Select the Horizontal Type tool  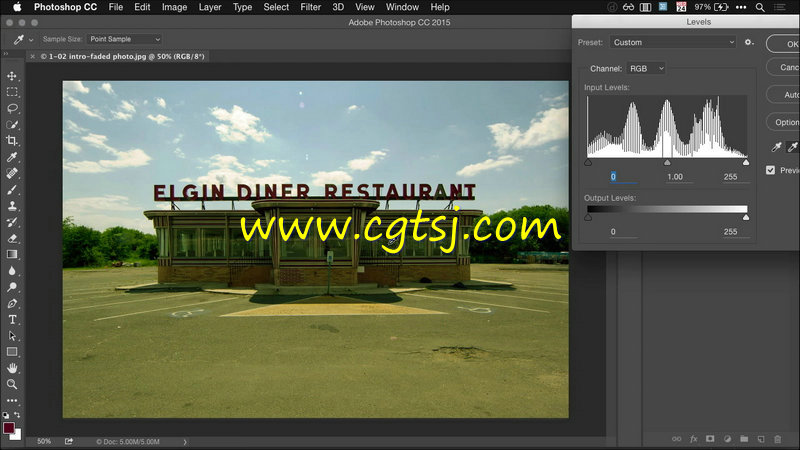pyautogui.click(x=12, y=319)
